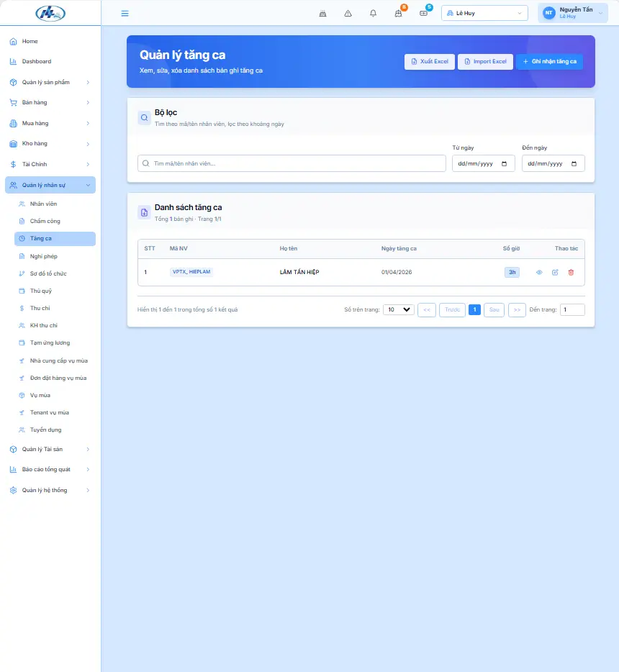This screenshot has height=672, width=619.
Task: Toggle the hamburger sidebar menu icon
Action: pyautogui.click(x=125, y=13)
